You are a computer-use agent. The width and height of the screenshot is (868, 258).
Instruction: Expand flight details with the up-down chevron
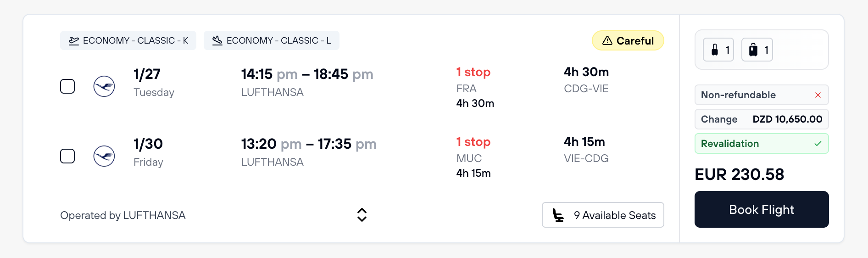coord(362,215)
